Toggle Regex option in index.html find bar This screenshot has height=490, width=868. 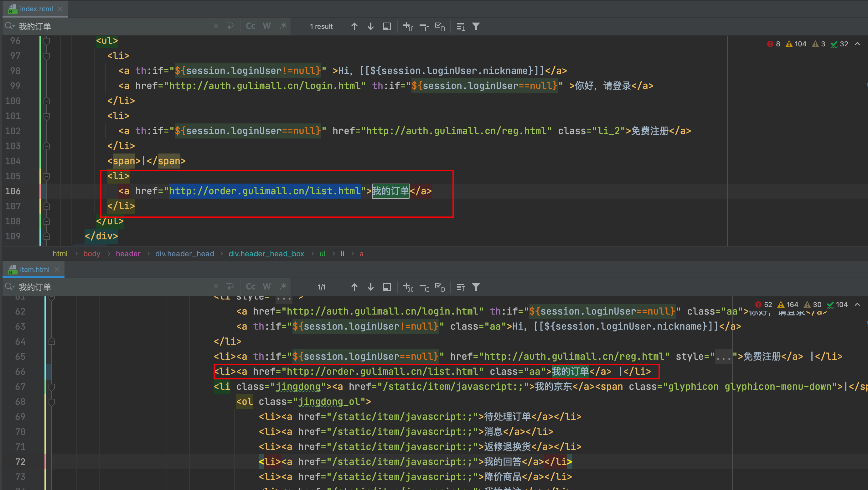283,26
